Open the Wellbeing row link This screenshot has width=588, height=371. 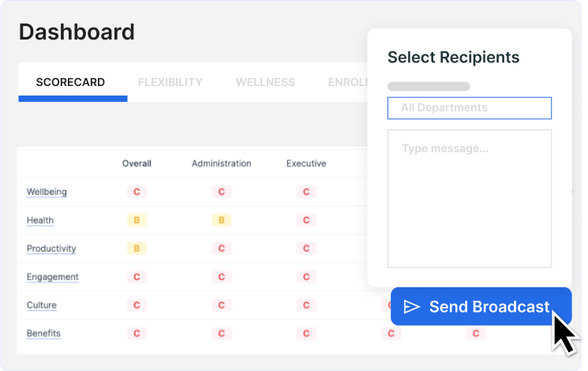pos(47,192)
